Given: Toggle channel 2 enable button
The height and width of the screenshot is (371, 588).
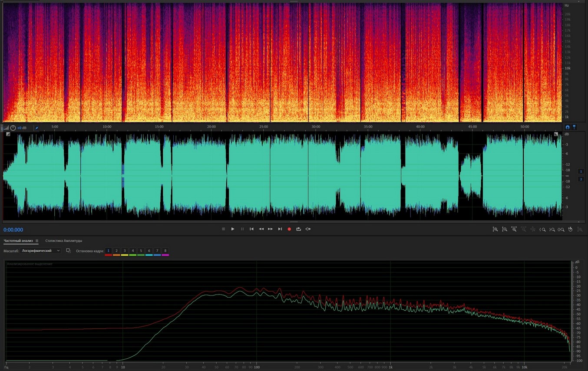Looking at the screenshot, I should coord(581,179).
